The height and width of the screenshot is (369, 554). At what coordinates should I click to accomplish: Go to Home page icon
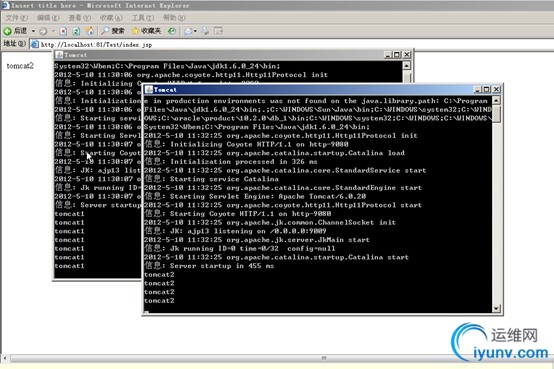coord(90,31)
